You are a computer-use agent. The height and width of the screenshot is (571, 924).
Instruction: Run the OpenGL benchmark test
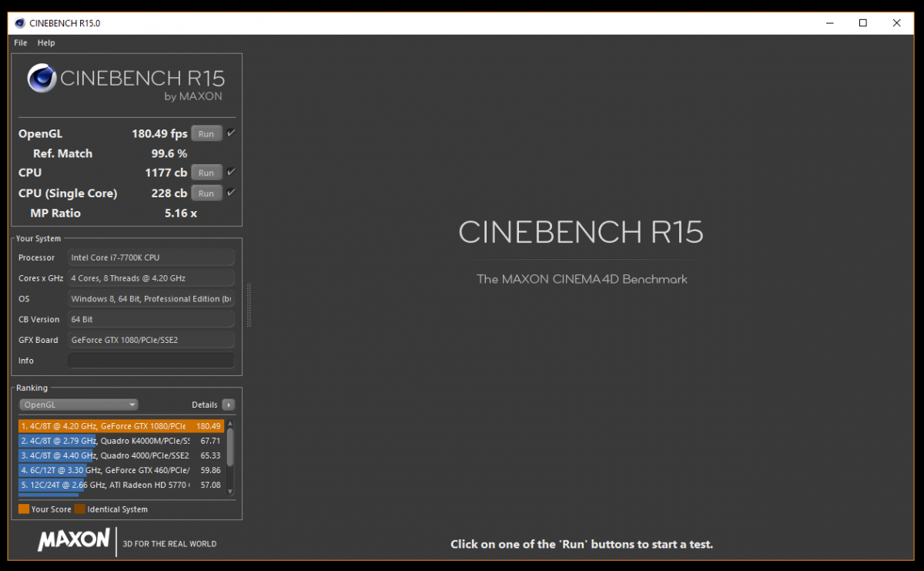click(206, 133)
